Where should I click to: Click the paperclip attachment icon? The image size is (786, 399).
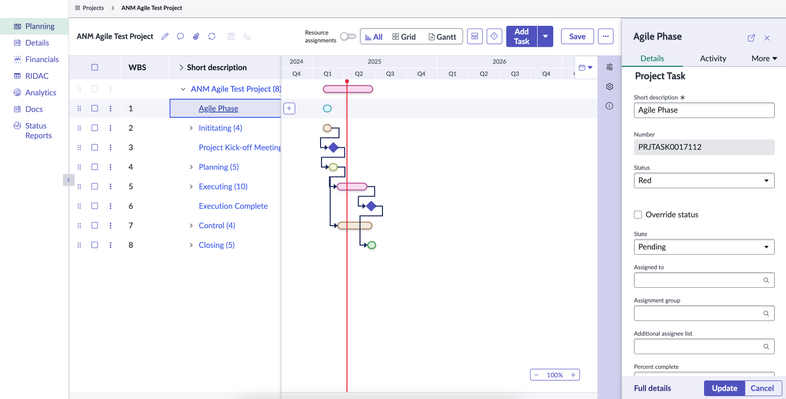(196, 37)
